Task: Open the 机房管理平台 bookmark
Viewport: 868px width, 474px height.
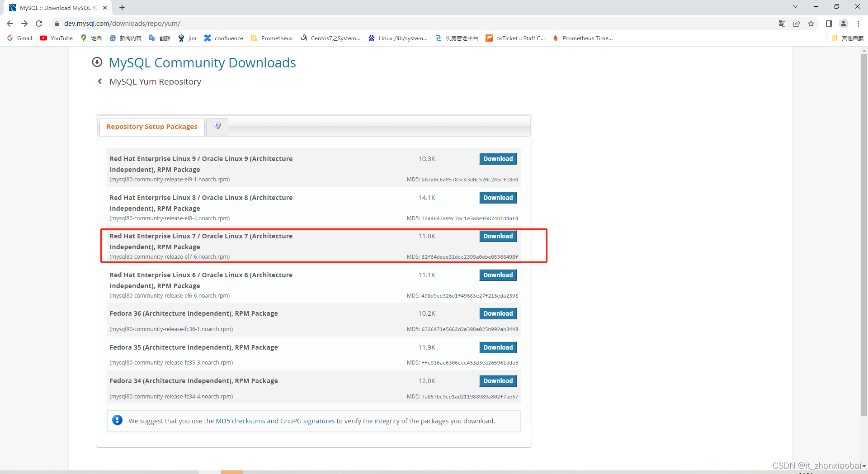Action: 457,38
